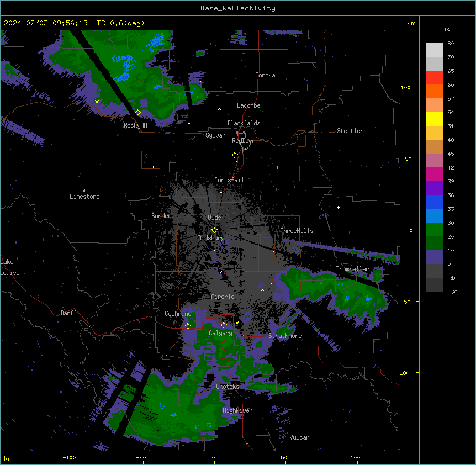The height and width of the screenshot is (465, 476).
Task: Click the Base_Reflectivity title
Action: 238,8
